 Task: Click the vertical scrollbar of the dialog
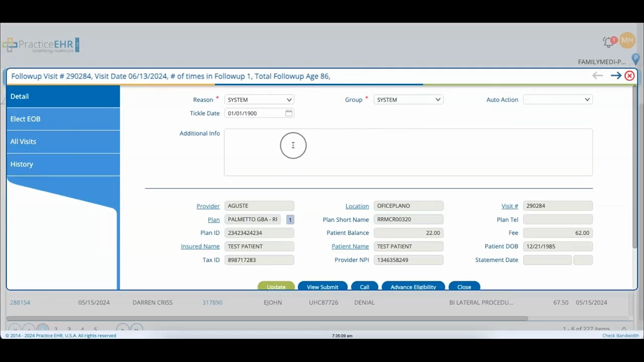[x=634, y=166]
